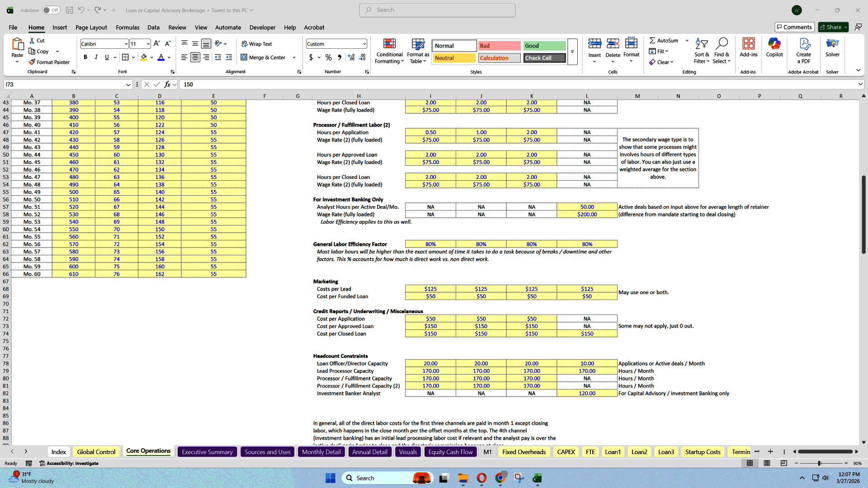Adjust the zoom slider
Image resolution: width=868 pixels, height=488 pixels.
point(819,463)
